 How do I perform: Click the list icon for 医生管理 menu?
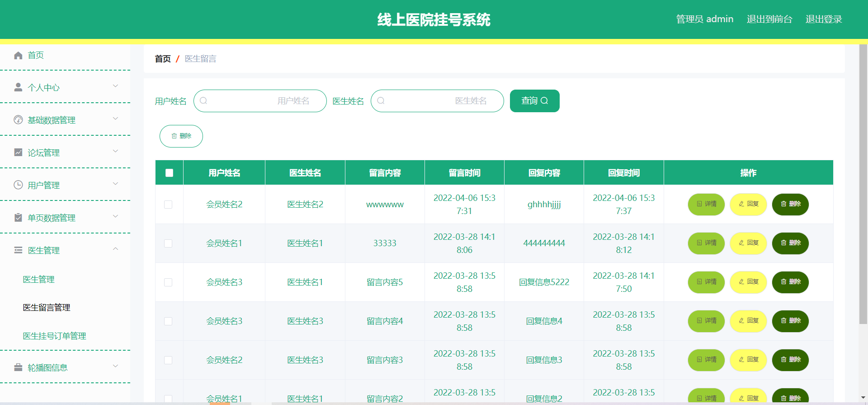(x=18, y=250)
